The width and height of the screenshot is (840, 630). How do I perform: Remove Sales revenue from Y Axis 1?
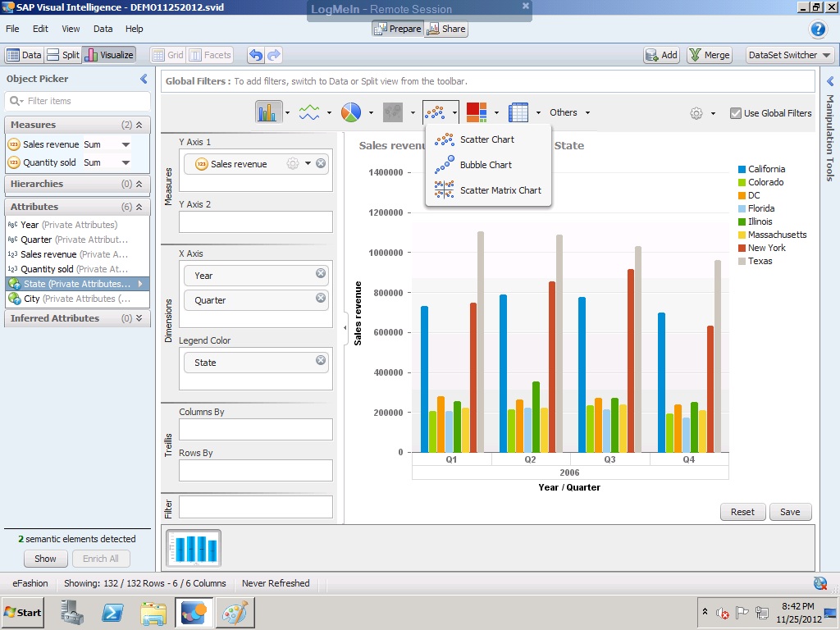(321, 163)
